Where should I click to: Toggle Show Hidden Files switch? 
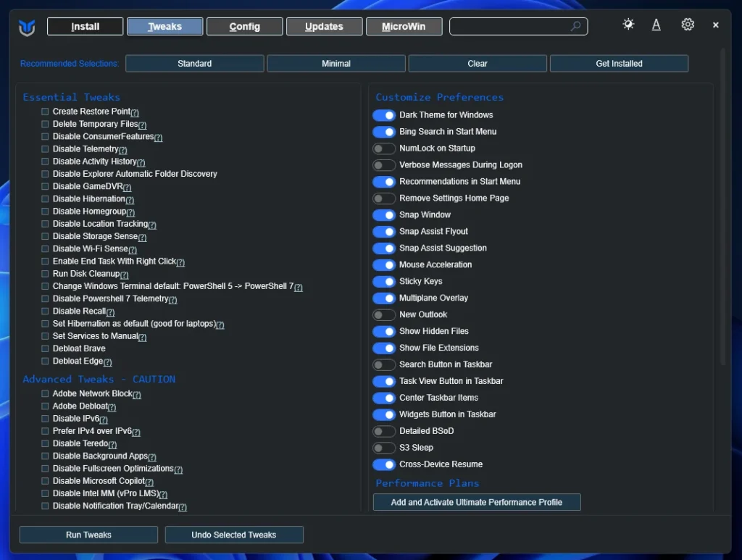[384, 332]
